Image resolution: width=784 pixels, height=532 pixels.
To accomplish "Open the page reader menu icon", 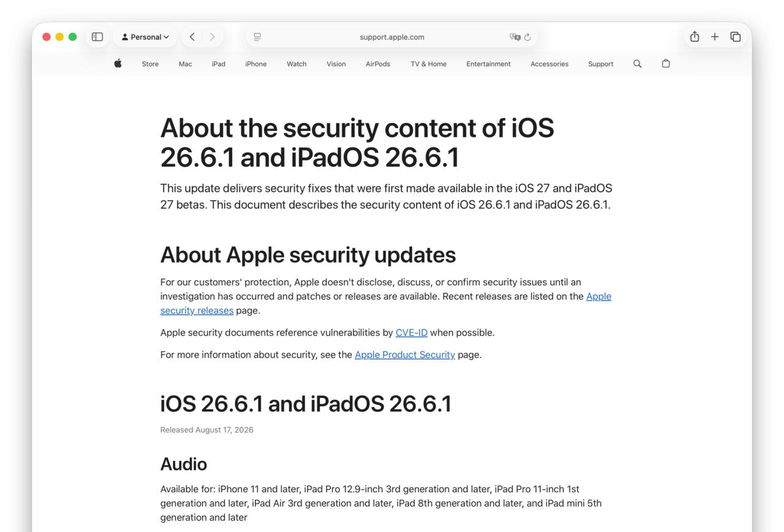I will click(x=257, y=37).
